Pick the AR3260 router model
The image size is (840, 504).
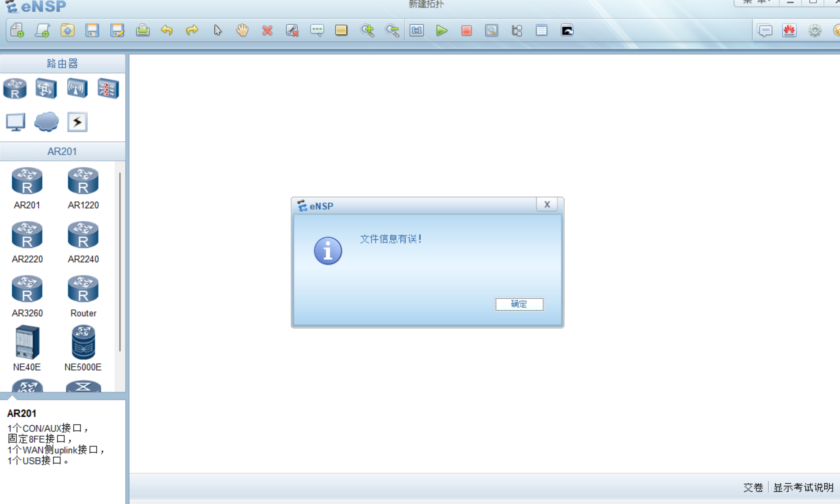point(27,297)
